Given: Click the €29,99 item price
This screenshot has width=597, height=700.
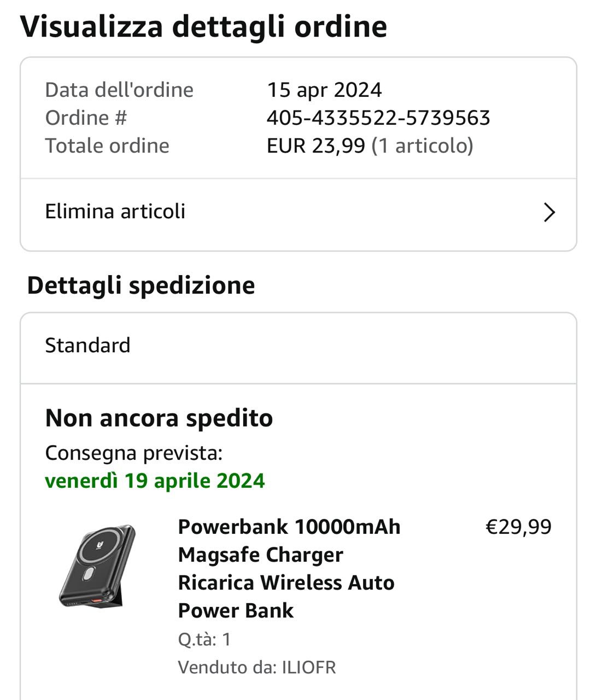Looking at the screenshot, I should tap(518, 527).
